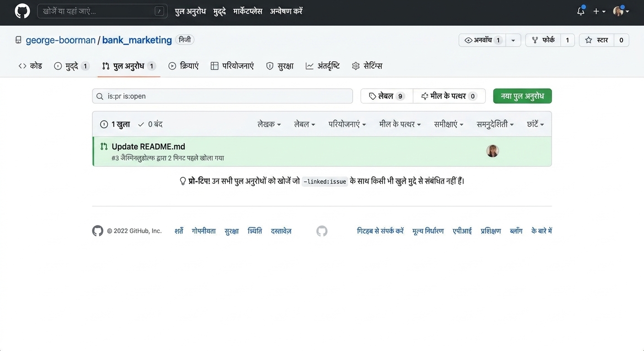Viewport: 644px width, 351px height.
Task: Show the 1 खुला open pull requests
Action: (x=115, y=124)
